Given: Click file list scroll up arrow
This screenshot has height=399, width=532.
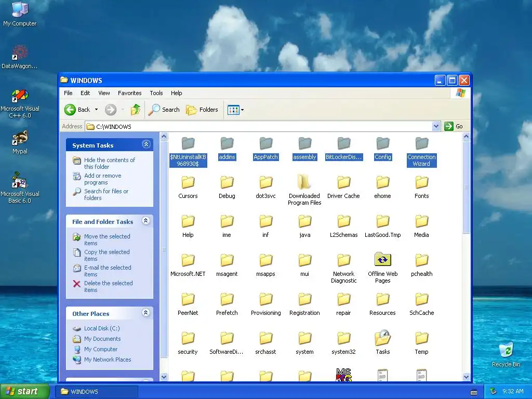Looking at the screenshot, I should pyautogui.click(x=466, y=137).
